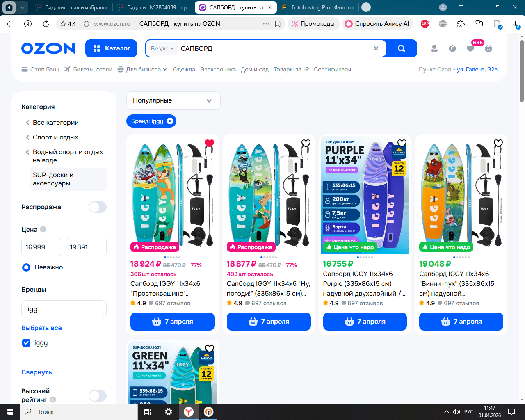
Task: Toggle the Высокий рейтинг switch
Action: pos(98,396)
